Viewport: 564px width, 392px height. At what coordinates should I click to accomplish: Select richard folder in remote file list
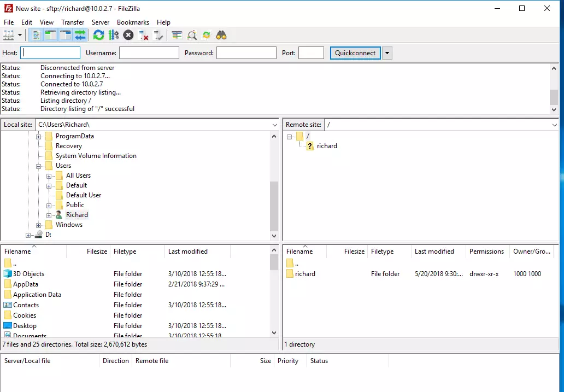pyautogui.click(x=421, y=274)
